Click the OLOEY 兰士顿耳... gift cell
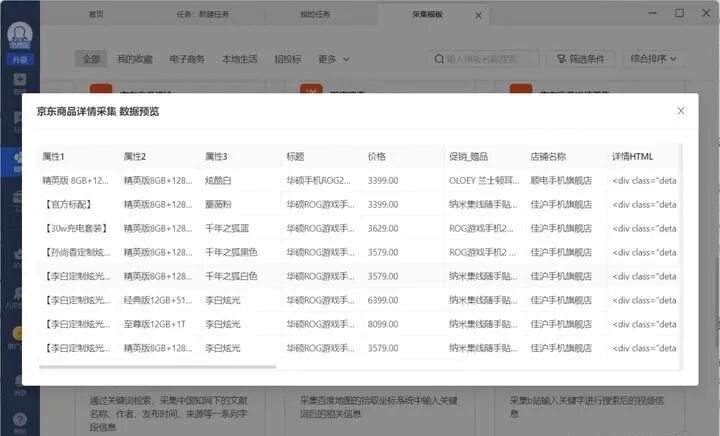Image resolution: width=720 pixels, height=436 pixels. 484,180
